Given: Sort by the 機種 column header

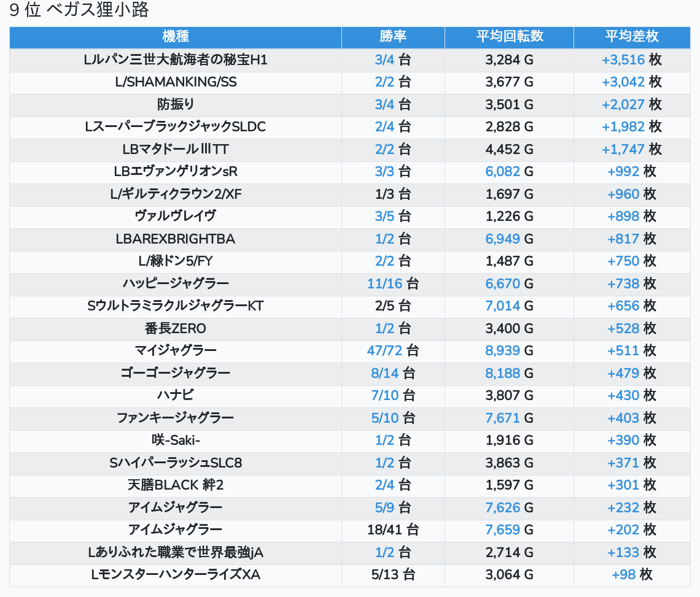Looking at the screenshot, I should 176,37.
